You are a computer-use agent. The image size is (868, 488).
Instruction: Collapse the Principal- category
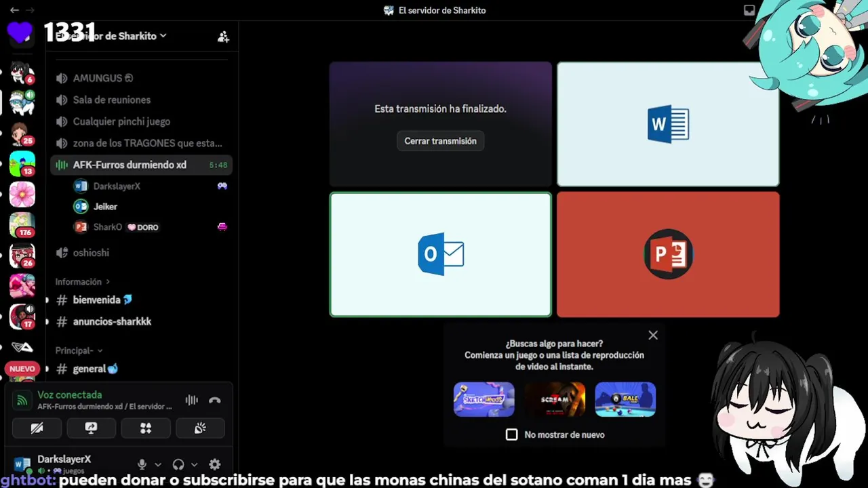(x=79, y=350)
